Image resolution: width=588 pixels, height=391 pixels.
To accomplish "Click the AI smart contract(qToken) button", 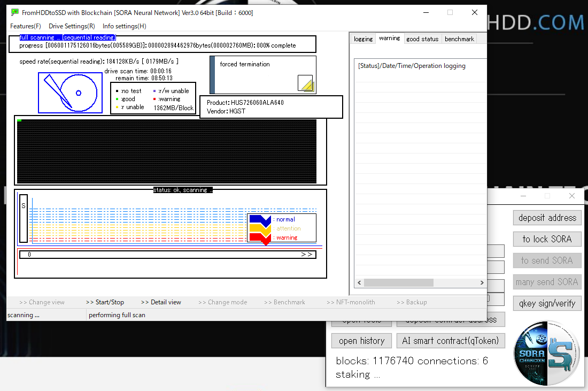I will (451, 341).
